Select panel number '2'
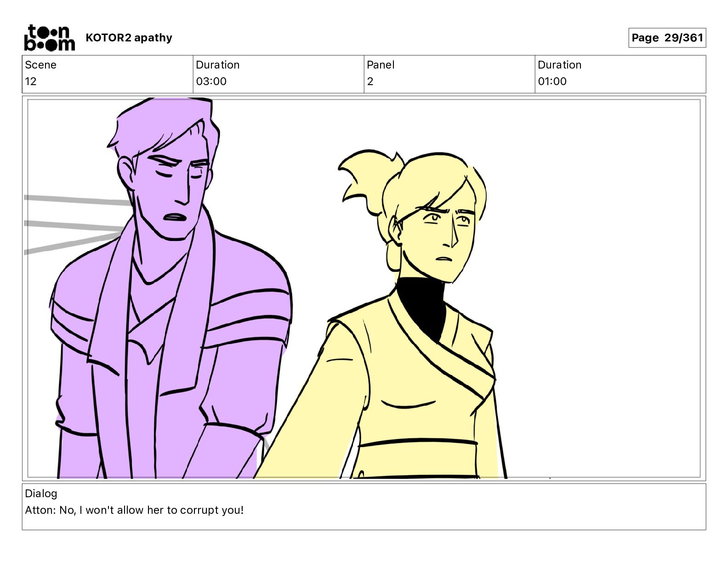 point(370,81)
